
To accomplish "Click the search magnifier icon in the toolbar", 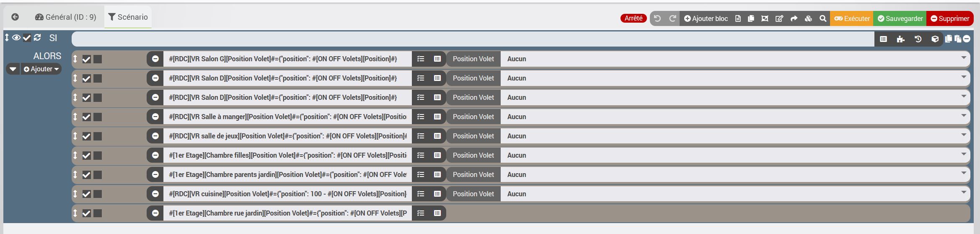I will [823, 18].
